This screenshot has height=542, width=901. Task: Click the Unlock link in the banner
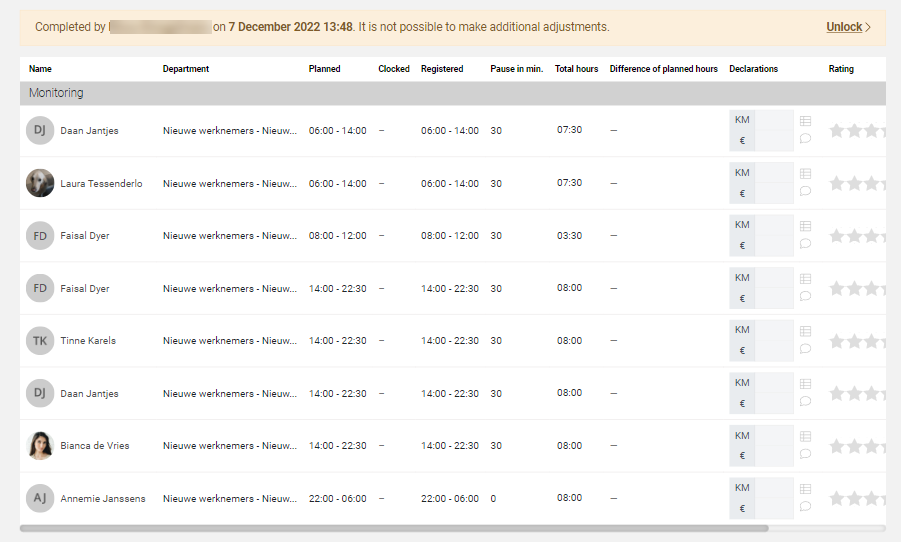847,27
